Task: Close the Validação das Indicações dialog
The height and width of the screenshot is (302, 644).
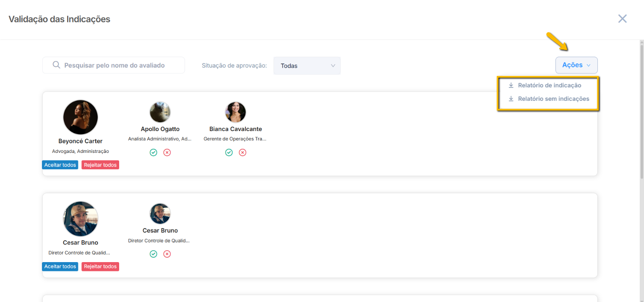Action: pyautogui.click(x=622, y=19)
